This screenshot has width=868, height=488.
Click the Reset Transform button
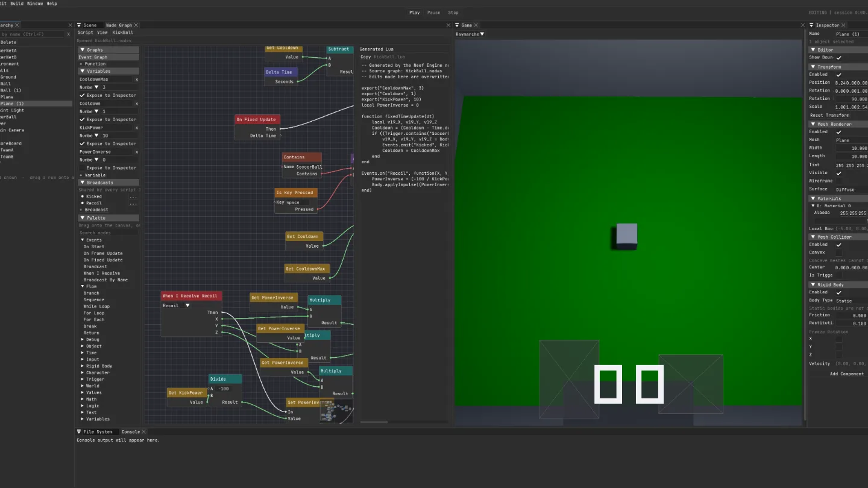coord(830,115)
